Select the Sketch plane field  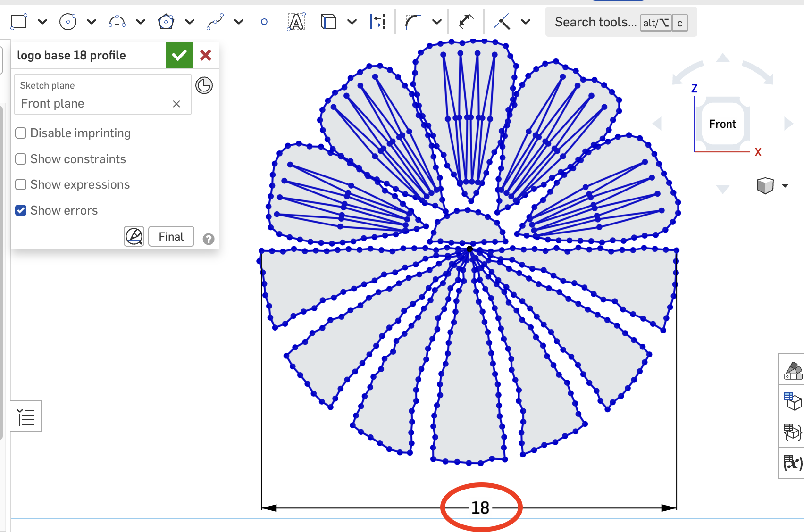coord(103,94)
